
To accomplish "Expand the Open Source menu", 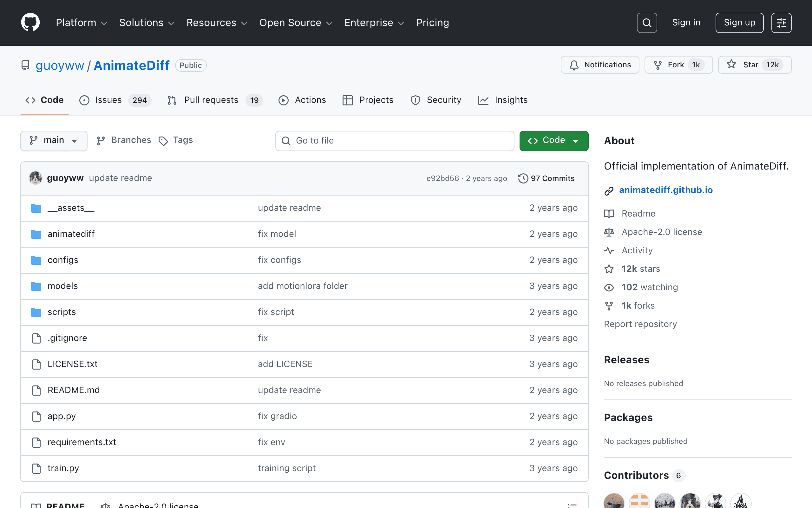I will coord(296,23).
